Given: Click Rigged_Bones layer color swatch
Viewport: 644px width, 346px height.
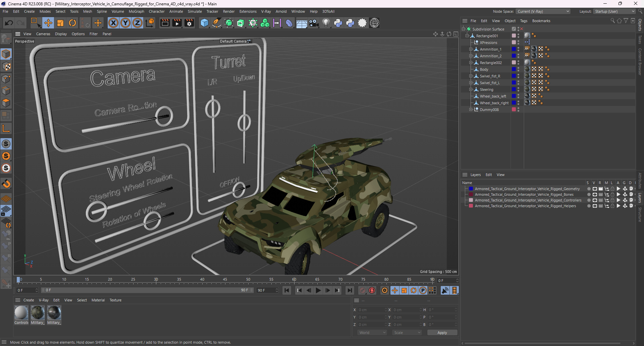Looking at the screenshot, I should 471,194.
